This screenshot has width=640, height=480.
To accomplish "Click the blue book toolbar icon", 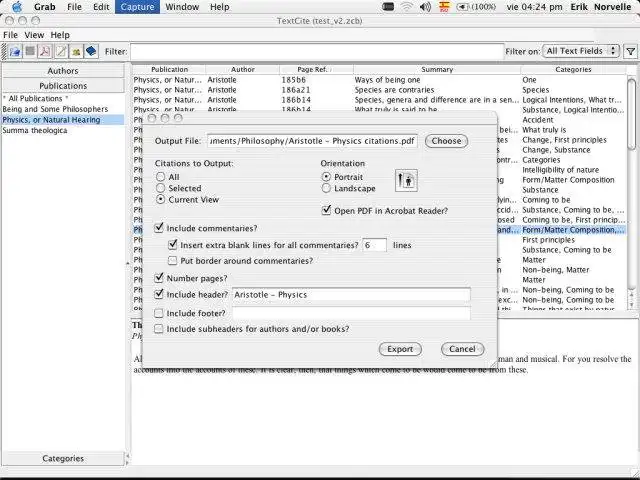I will coord(91,51).
